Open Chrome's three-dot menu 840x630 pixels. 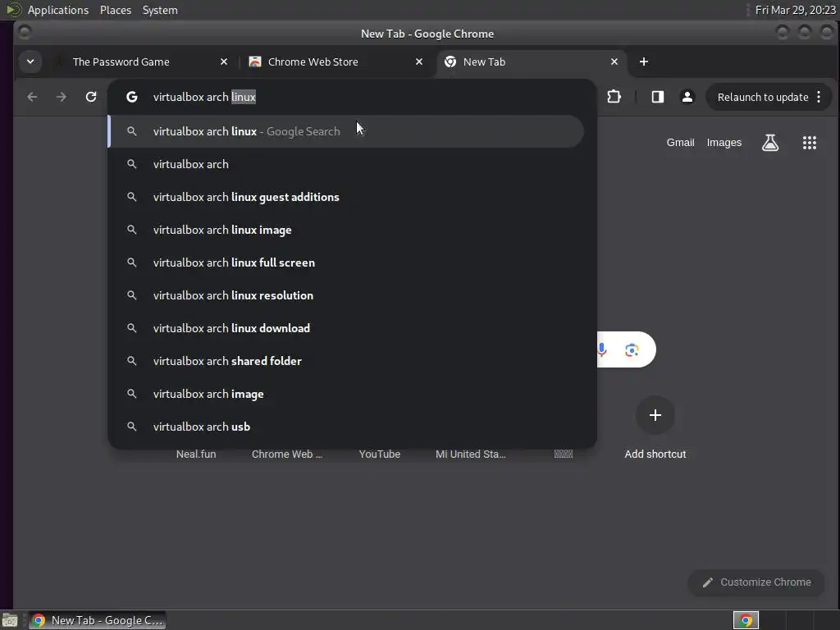point(819,97)
